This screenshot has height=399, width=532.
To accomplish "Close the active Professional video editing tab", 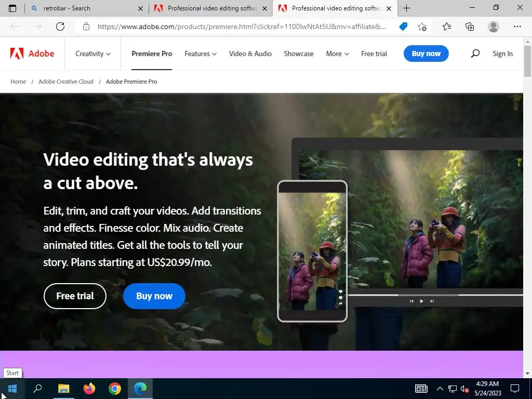I will (389, 8).
